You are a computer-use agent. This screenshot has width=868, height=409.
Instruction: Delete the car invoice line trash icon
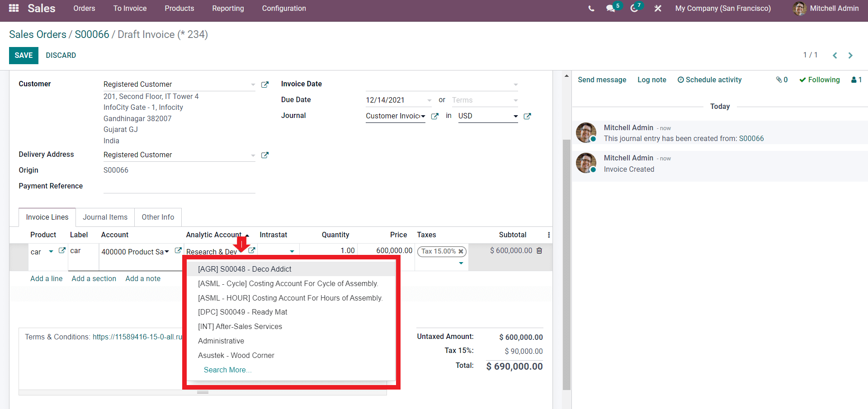(x=539, y=250)
